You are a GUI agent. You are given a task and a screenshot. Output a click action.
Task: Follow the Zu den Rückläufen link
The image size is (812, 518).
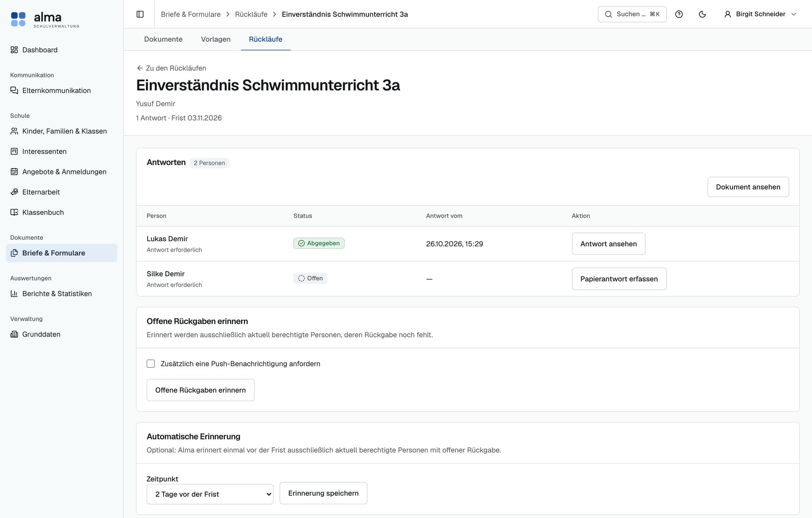171,68
